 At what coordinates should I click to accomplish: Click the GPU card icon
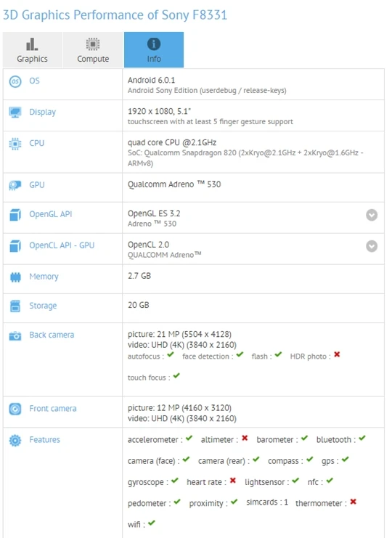(15, 185)
